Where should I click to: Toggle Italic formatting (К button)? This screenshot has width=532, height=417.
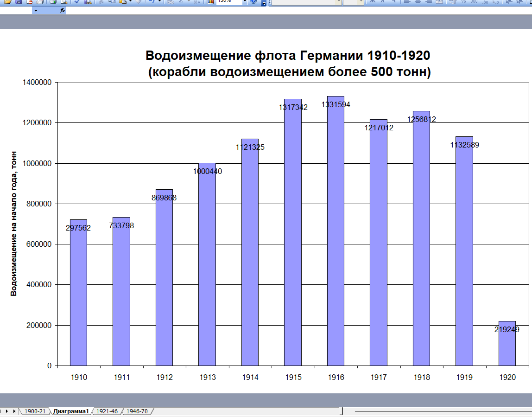[383, 2]
